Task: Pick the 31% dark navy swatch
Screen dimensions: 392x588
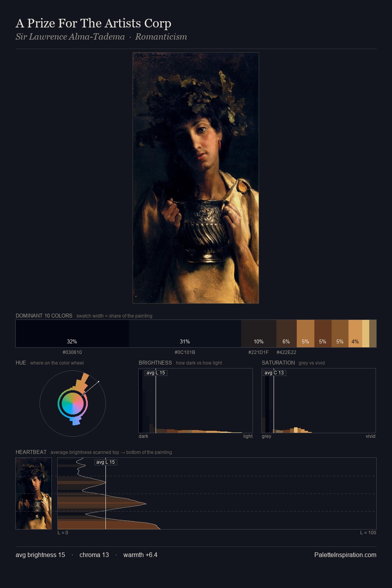Action: pyautogui.click(x=185, y=334)
